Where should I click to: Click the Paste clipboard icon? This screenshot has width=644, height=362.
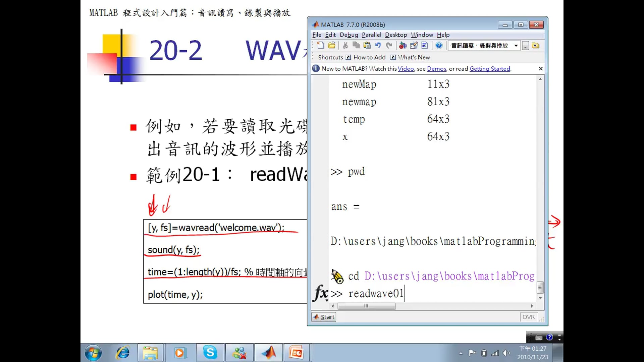click(x=367, y=45)
